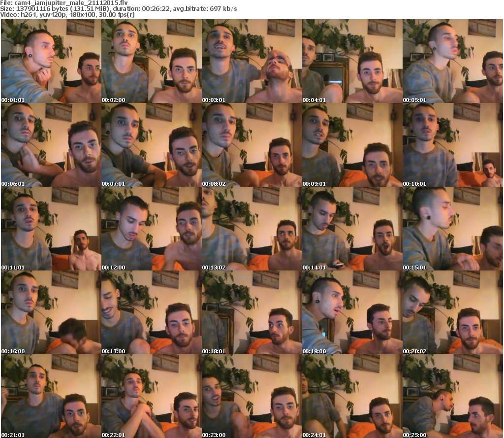Click the 00:10:01 thumbnail

[x=452, y=145]
